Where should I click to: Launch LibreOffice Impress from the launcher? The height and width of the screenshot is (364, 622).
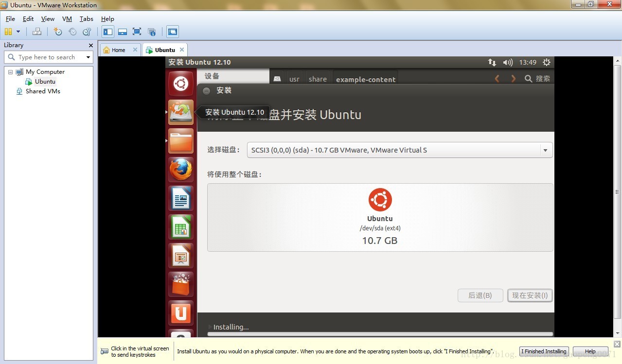181,256
